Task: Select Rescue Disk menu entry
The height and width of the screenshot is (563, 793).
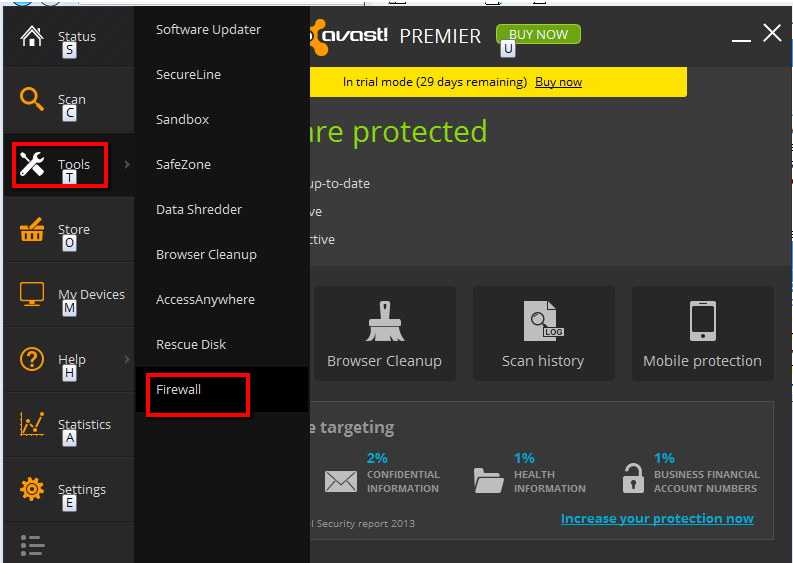Action: coord(191,344)
